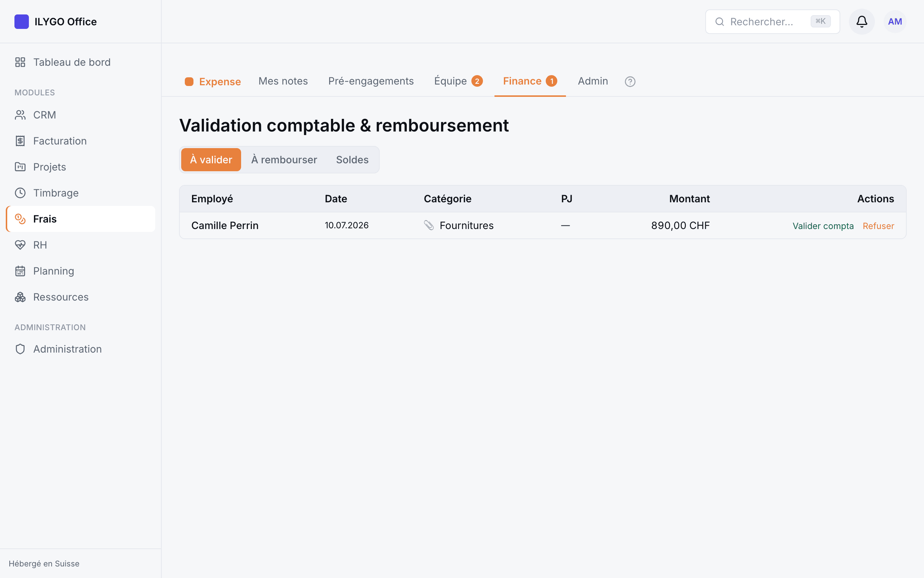Screen dimensions: 924x578
Task: Click the Expense module title
Action: [x=220, y=82]
